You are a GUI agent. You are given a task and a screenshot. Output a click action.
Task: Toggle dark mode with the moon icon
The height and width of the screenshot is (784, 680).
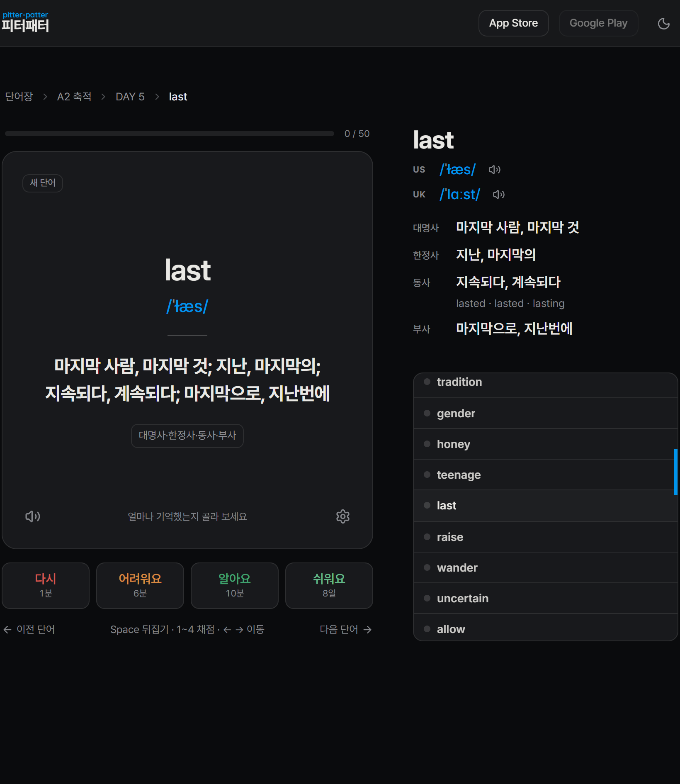[x=663, y=23]
